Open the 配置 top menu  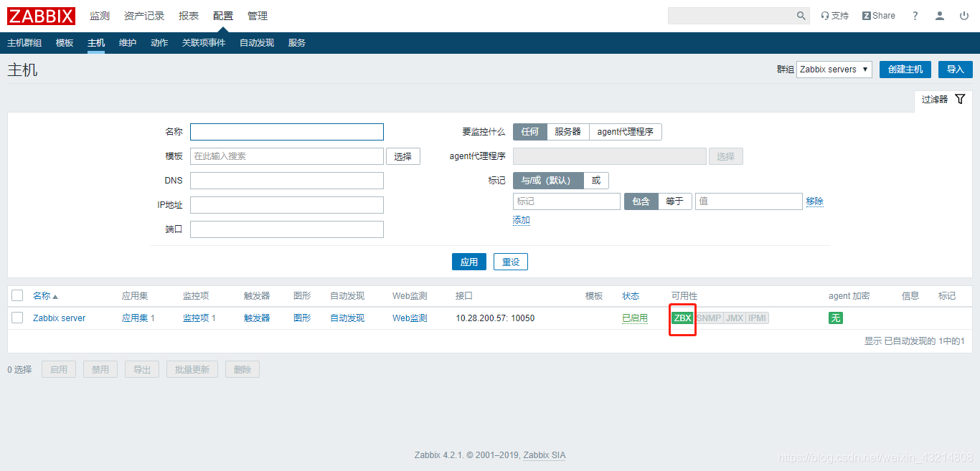223,16
